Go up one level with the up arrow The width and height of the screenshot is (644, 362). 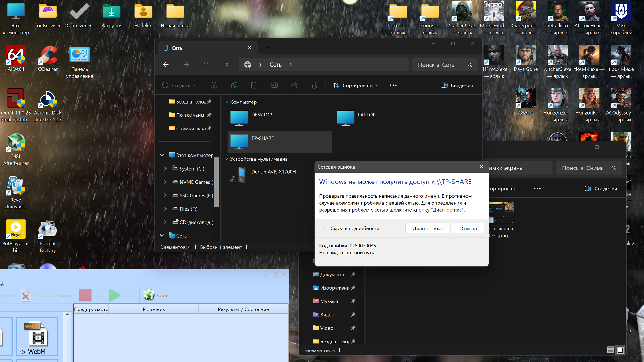coord(206,65)
